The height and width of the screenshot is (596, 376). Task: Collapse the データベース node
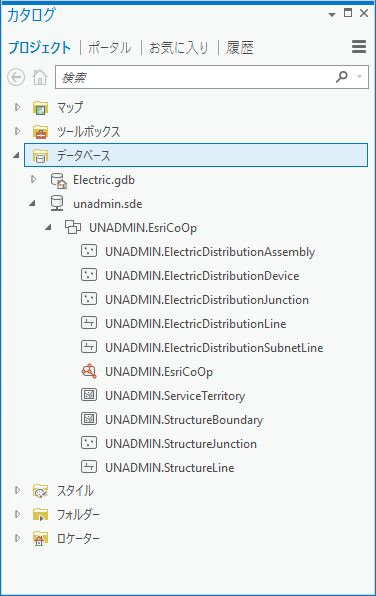coord(16,155)
